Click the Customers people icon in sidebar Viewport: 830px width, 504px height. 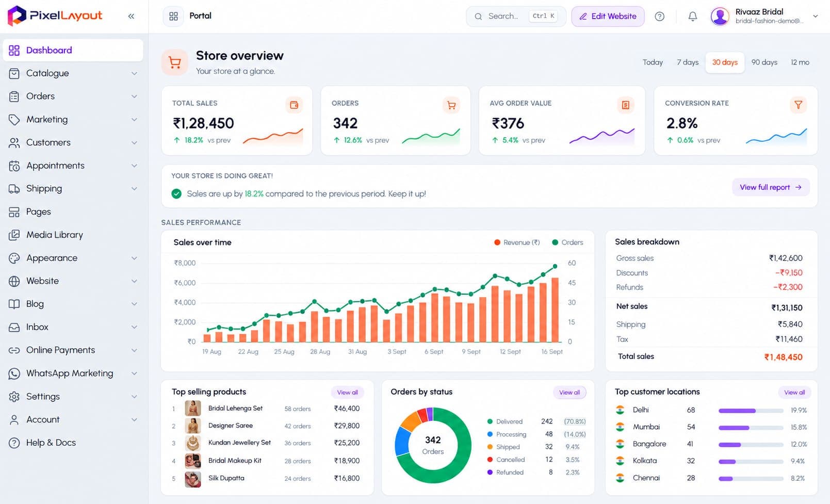14,142
